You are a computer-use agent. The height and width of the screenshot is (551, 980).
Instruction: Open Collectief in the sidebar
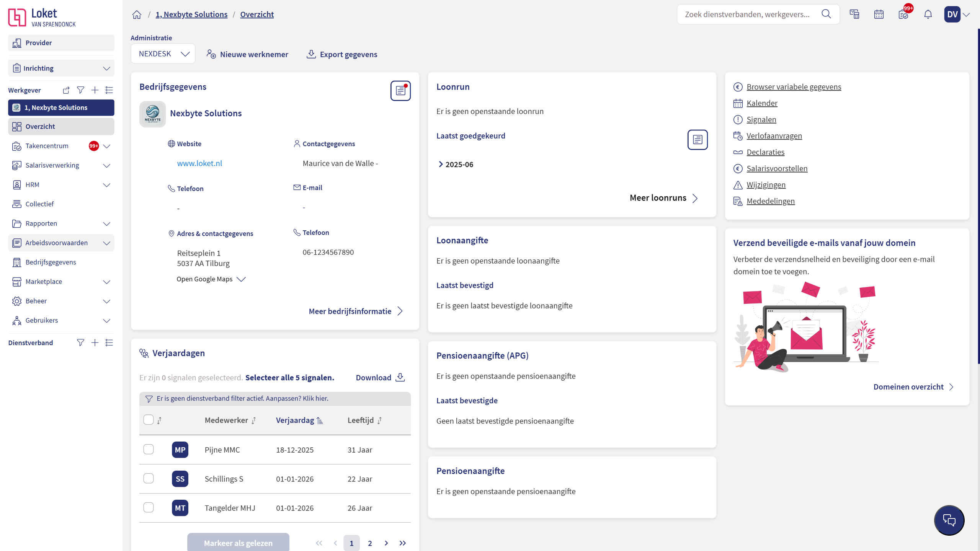pyautogui.click(x=39, y=204)
